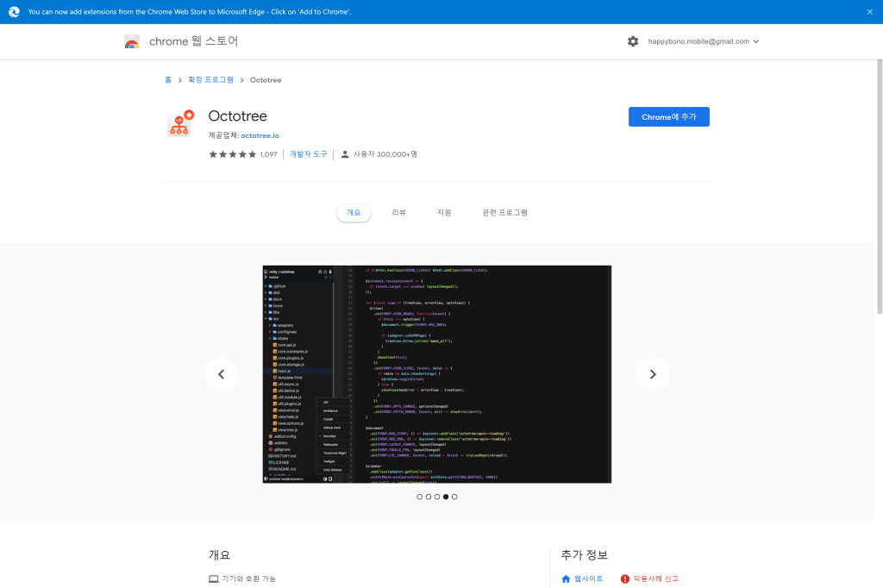
Task: Select the fifth carousel dot
Action: (454, 497)
